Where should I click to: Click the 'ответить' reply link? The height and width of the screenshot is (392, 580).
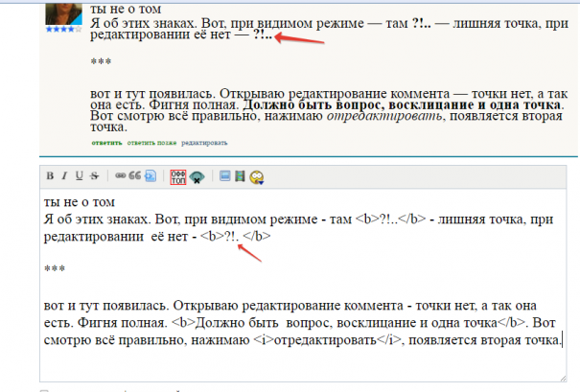(x=106, y=142)
